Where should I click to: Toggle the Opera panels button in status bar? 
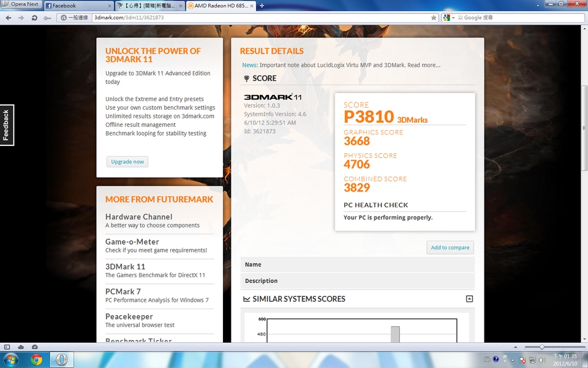click(x=7, y=347)
